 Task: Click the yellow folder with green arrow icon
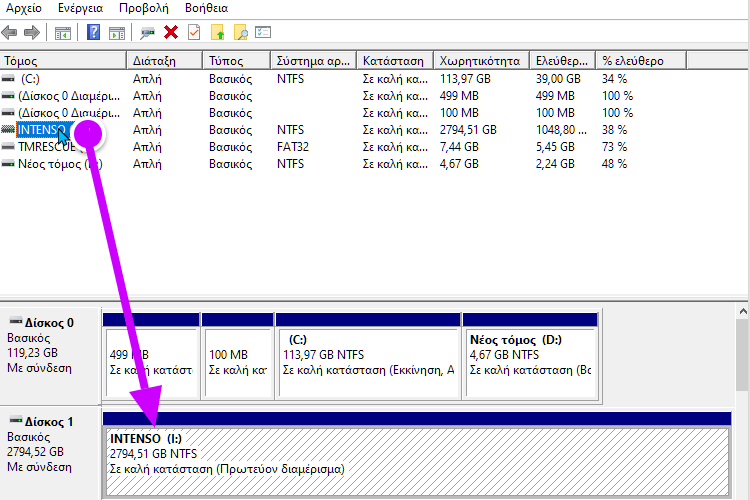(217, 32)
